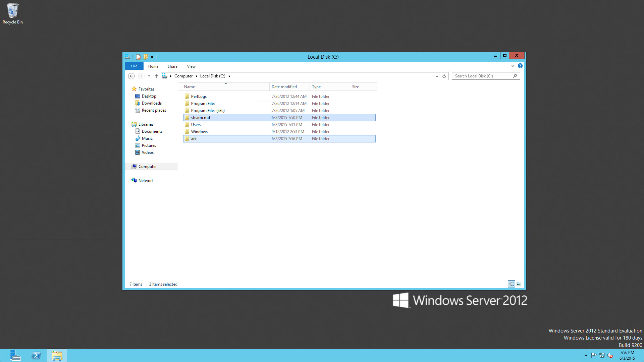Click the vertical scrollbar in file list
644x362 pixels.
click(x=521, y=183)
